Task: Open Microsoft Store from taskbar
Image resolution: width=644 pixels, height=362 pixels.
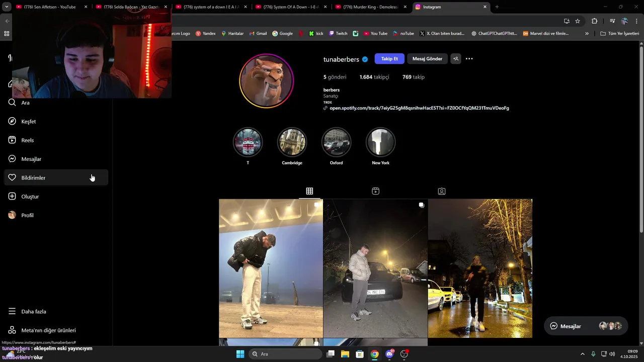Action: click(x=360, y=354)
